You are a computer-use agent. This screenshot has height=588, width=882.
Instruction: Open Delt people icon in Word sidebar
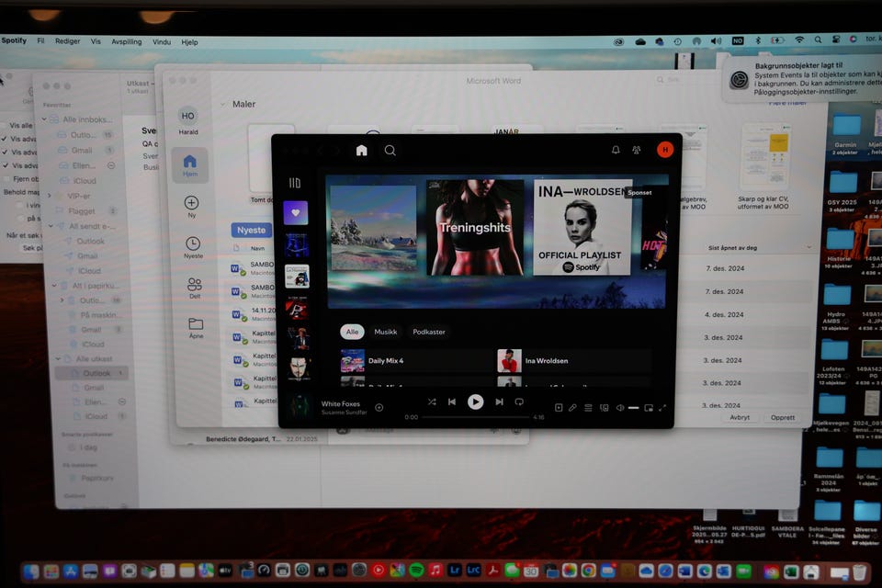195,288
